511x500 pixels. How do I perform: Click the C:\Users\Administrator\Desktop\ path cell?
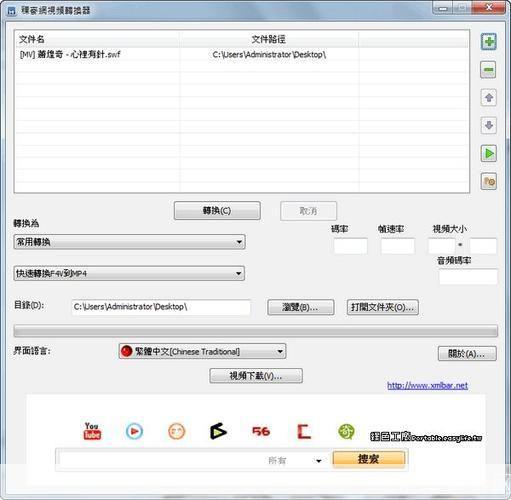(269, 55)
